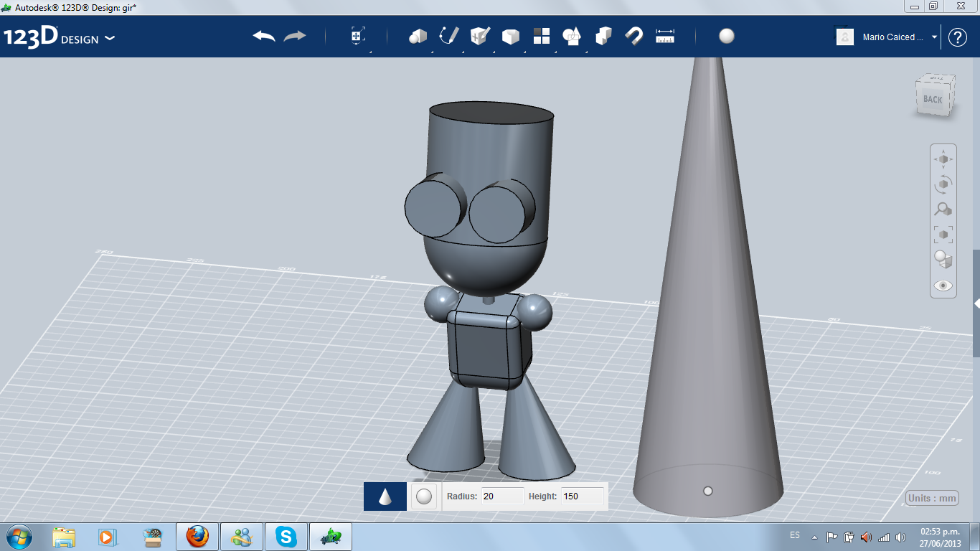980x551 pixels.
Task: Click the power plug battery tray icon
Action: pyautogui.click(x=849, y=537)
